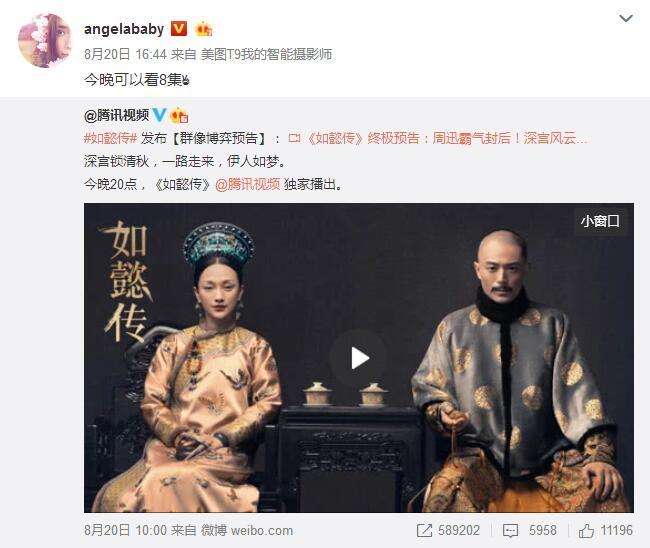Play the 如懿传 trailer video

(x=359, y=358)
